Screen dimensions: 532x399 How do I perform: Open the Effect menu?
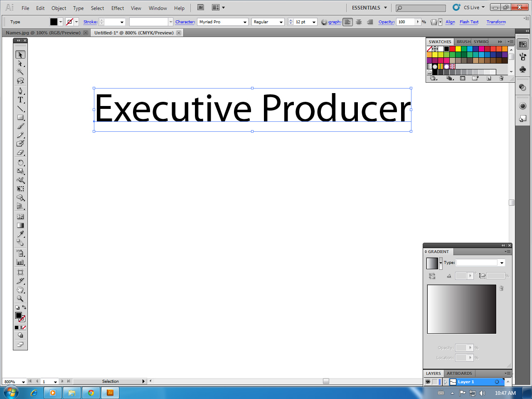[x=117, y=7]
